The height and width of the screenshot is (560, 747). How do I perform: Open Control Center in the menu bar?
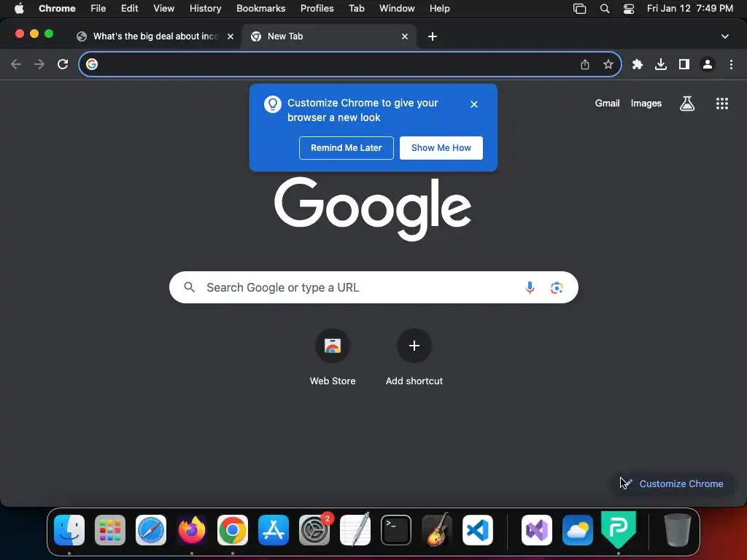[x=629, y=9]
